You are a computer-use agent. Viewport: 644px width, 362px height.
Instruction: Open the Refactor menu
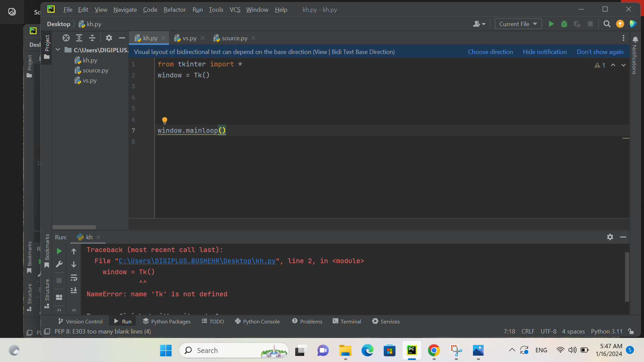[x=174, y=10]
